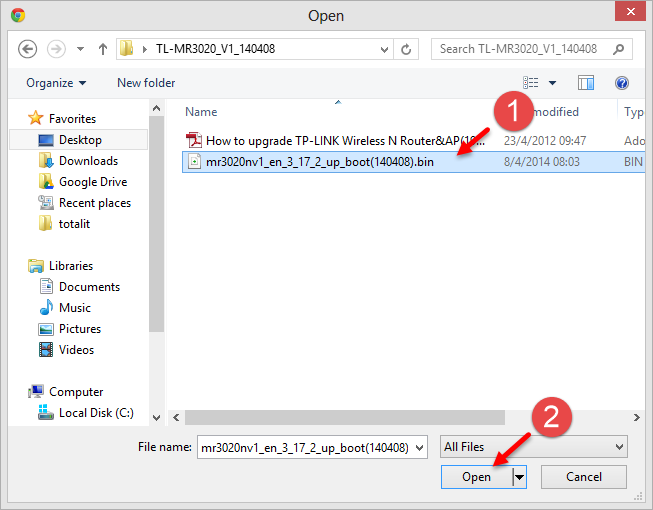This screenshot has height=510, width=653.
Task: Change the view layout icon
Action: 531,83
